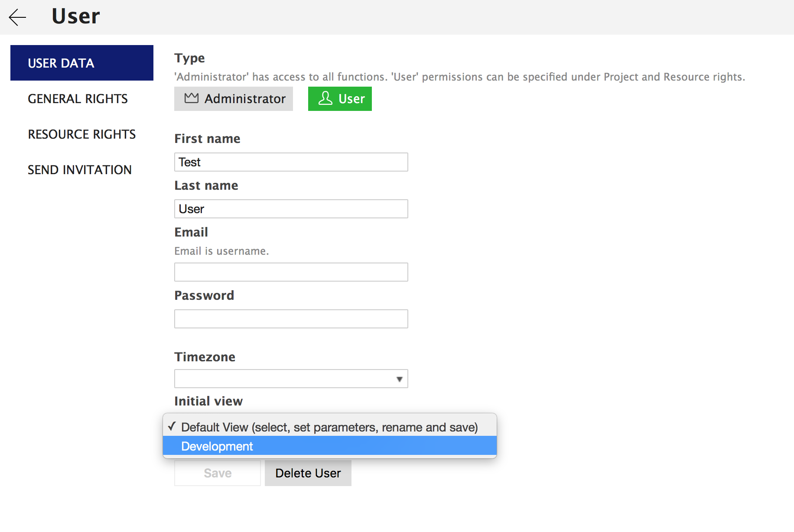Click the Password input box
Screen dimensions: 794x532
291,319
